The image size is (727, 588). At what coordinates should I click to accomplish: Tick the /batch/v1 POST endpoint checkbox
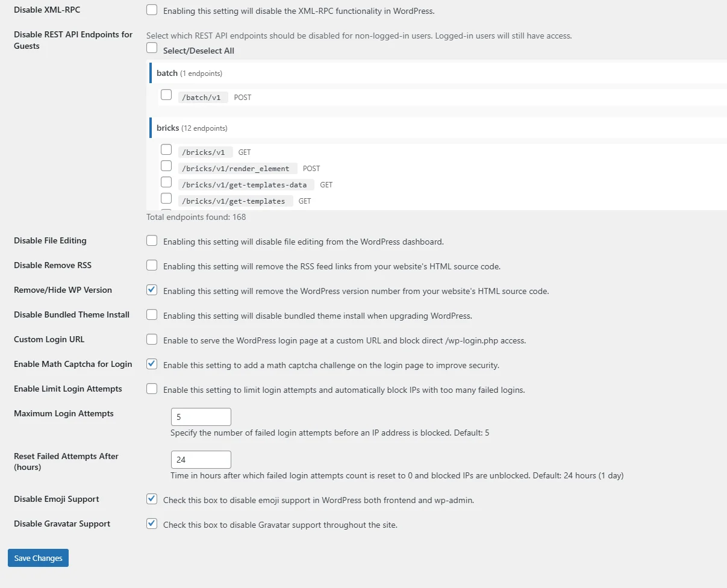(166, 95)
